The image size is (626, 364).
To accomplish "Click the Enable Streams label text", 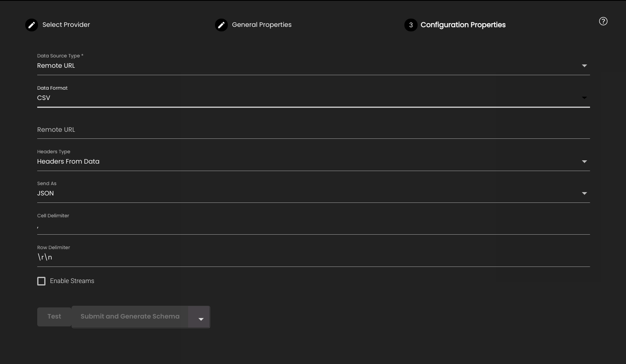I will 72,281.
